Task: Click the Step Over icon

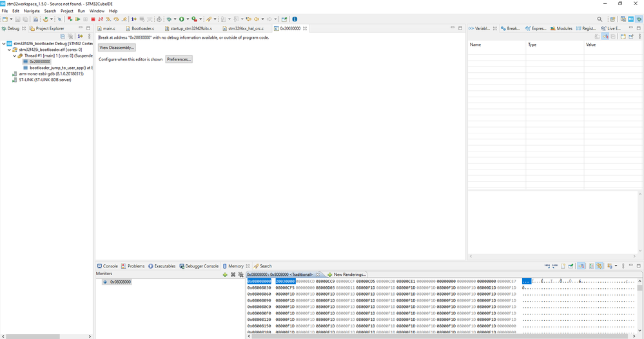Action: (116, 19)
